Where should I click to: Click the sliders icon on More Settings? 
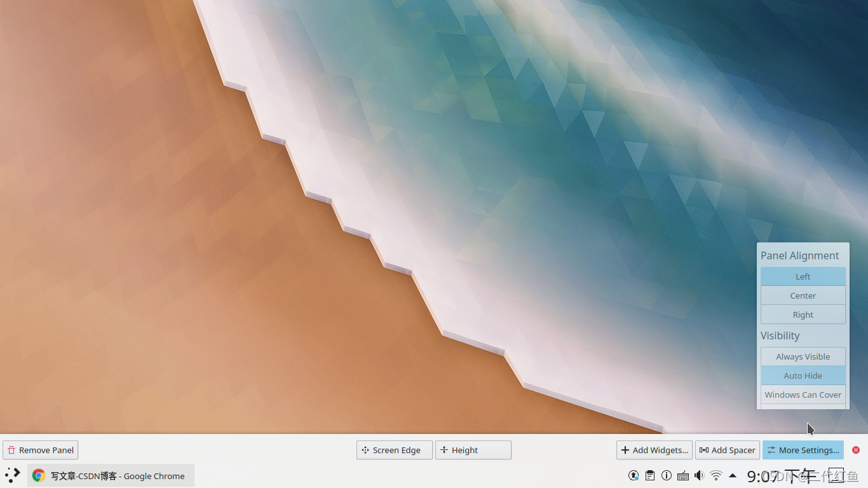point(771,450)
